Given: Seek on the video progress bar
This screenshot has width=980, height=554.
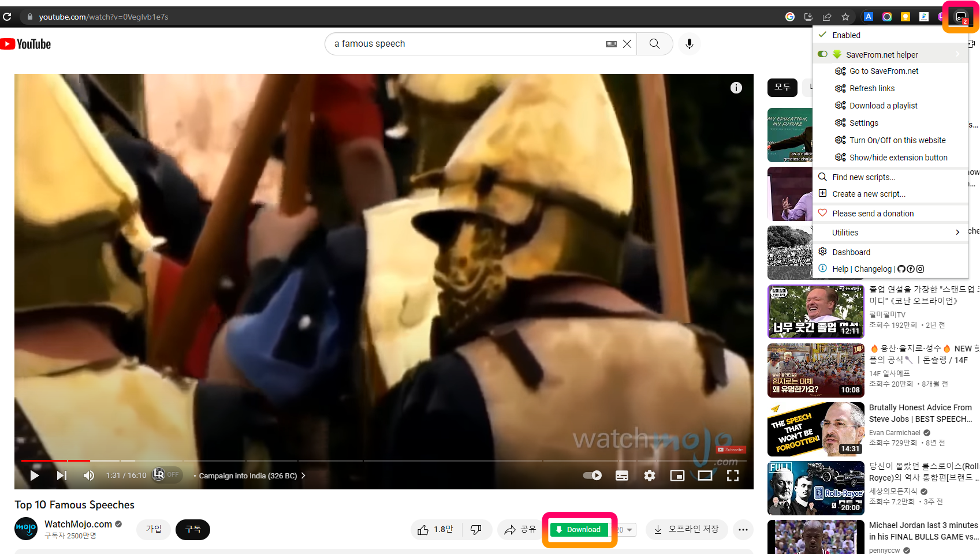Looking at the screenshot, I should [x=384, y=461].
